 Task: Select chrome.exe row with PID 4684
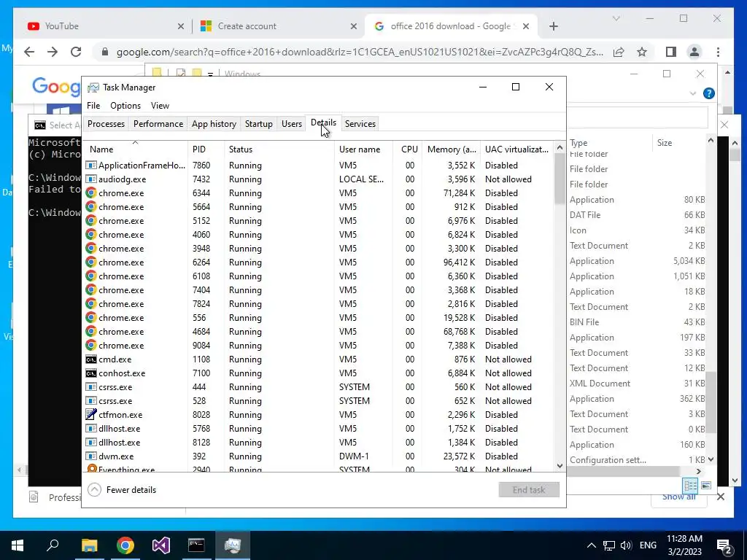(x=318, y=332)
